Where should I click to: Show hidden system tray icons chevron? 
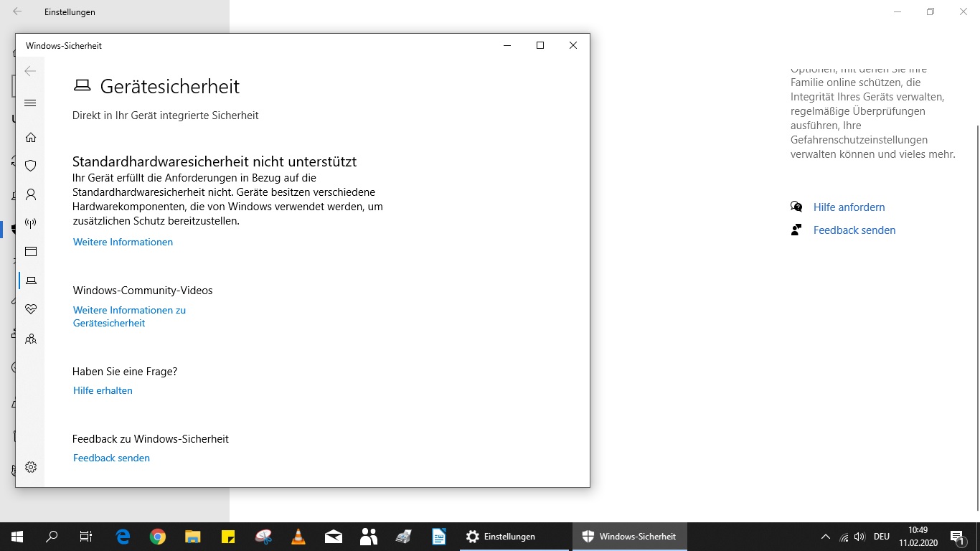tap(825, 537)
